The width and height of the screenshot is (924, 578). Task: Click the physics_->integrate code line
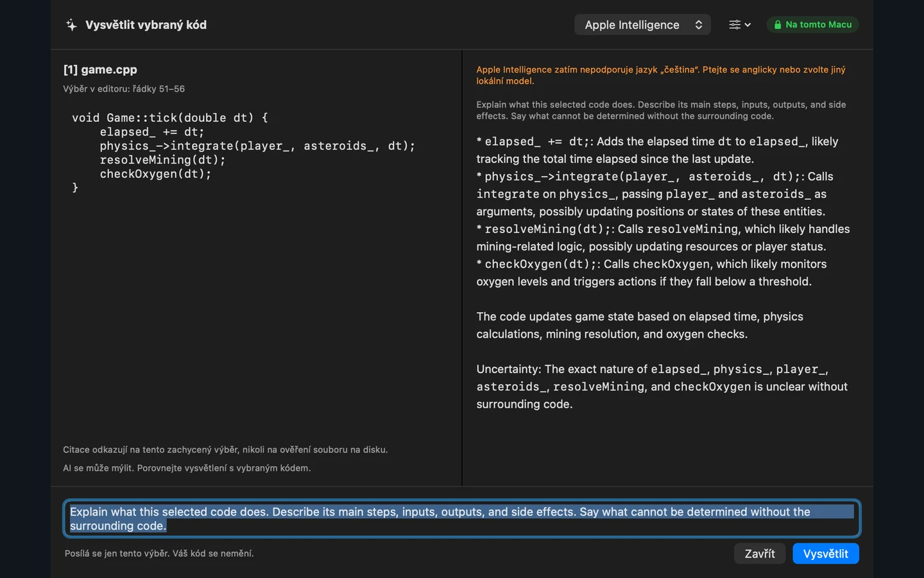tap(257, 146)
